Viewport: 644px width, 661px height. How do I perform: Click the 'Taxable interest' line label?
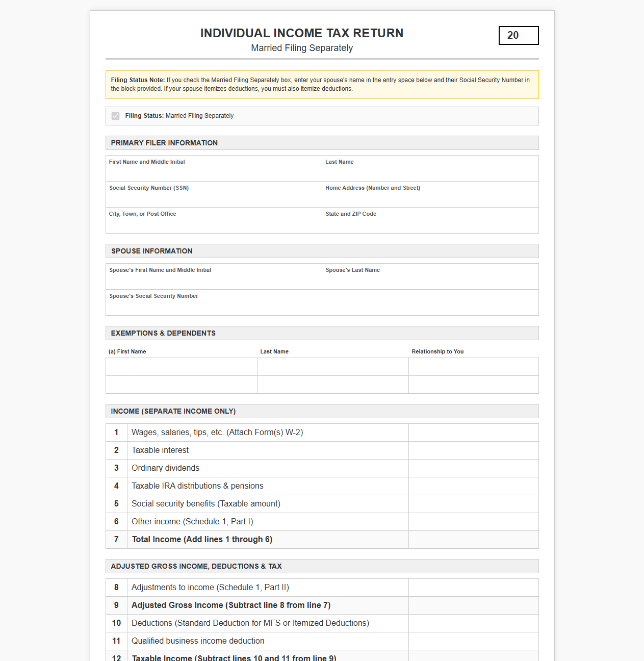click(x=160, y=450)
